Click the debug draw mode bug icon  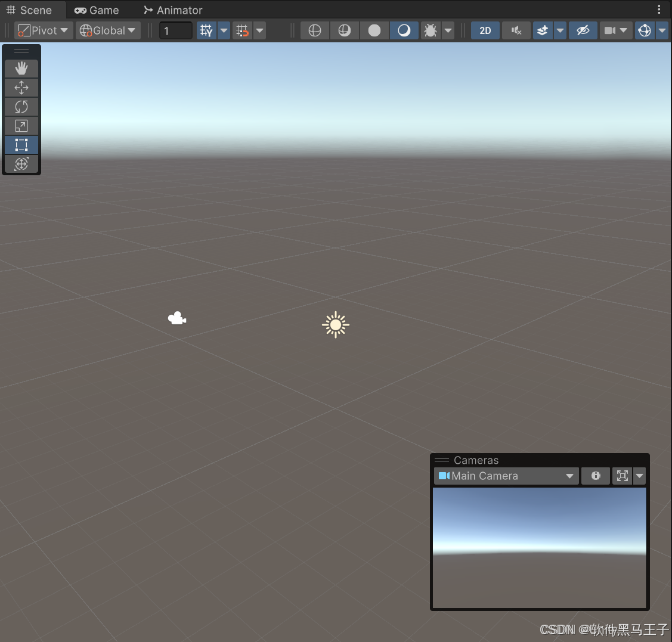pos(431,30)
